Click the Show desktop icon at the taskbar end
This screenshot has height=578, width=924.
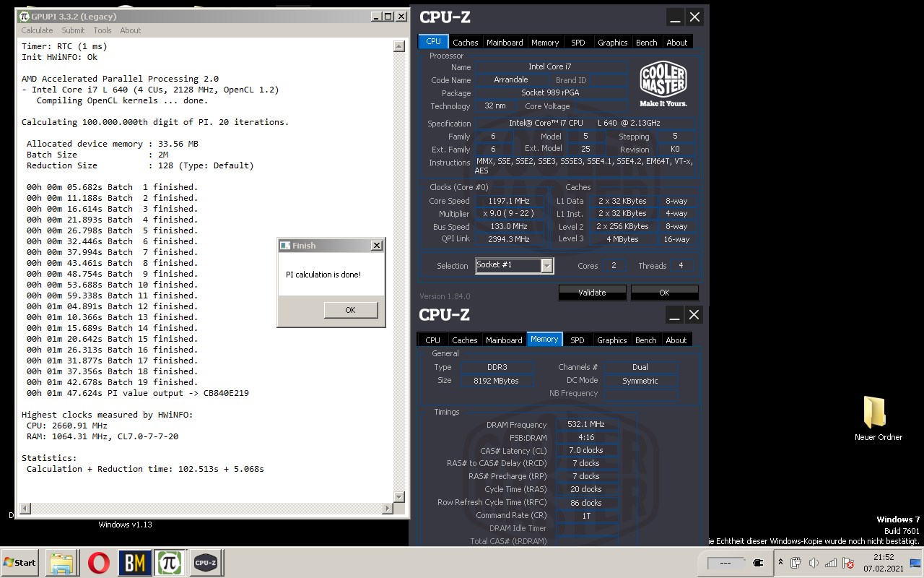tap(916, 563)
